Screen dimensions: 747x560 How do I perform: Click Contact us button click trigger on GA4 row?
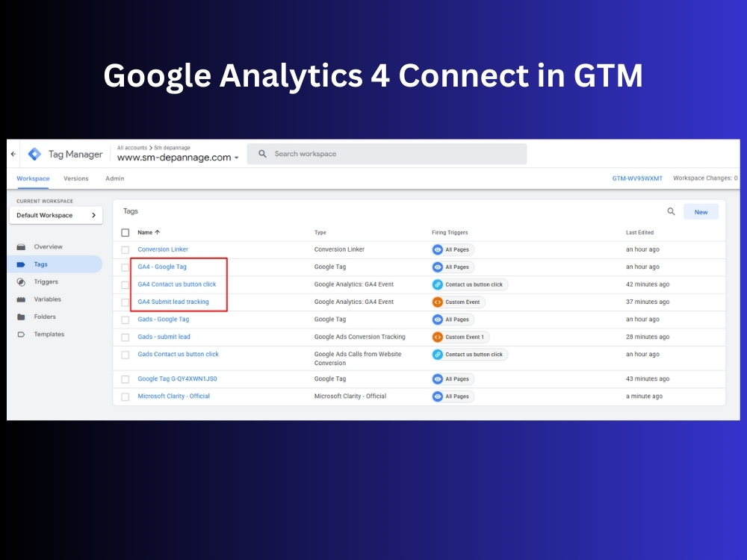(x=469, y=284)
